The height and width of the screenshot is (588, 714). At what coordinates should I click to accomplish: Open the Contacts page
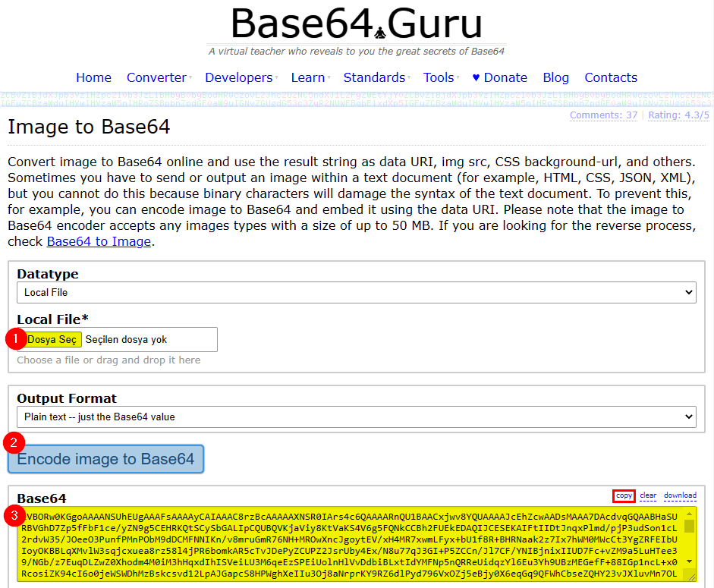(x=611, y=77)
